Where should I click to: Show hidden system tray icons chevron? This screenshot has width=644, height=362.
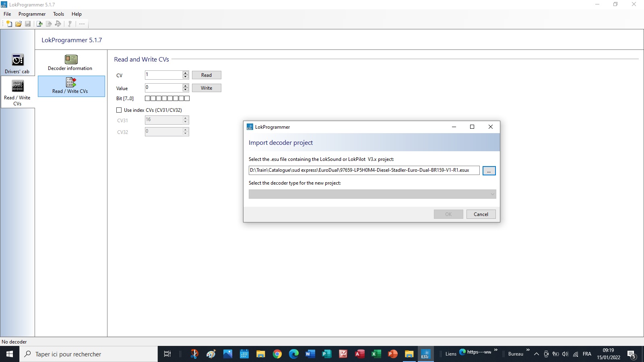(536, 354)
